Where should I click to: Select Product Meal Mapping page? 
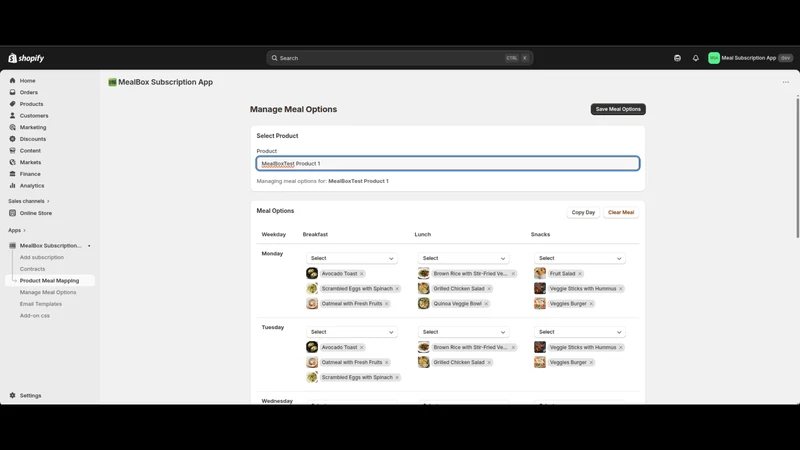click(49, 281)
